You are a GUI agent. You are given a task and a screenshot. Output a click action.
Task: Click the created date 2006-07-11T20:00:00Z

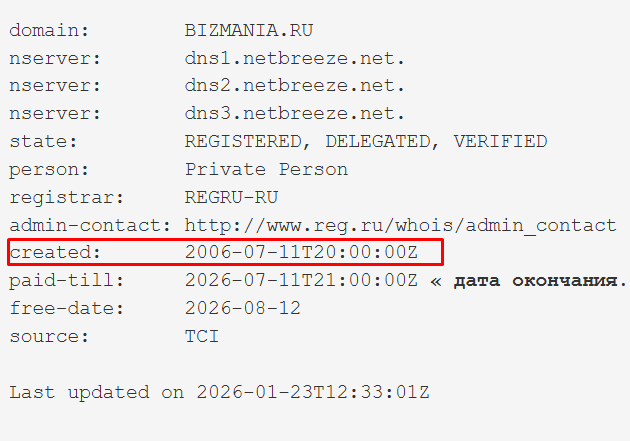[x=300, y=252]
